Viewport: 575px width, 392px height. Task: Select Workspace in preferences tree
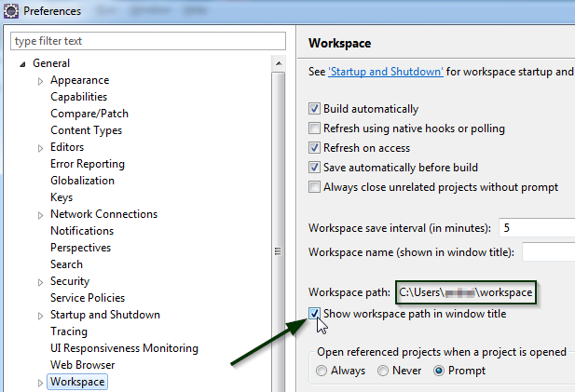tap(77, 382)
